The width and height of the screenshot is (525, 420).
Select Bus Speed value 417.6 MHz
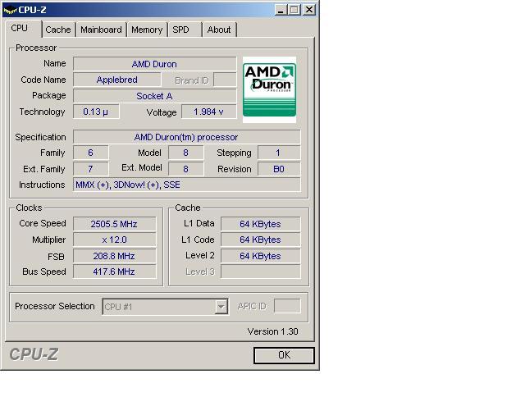(x=115, y=272)
